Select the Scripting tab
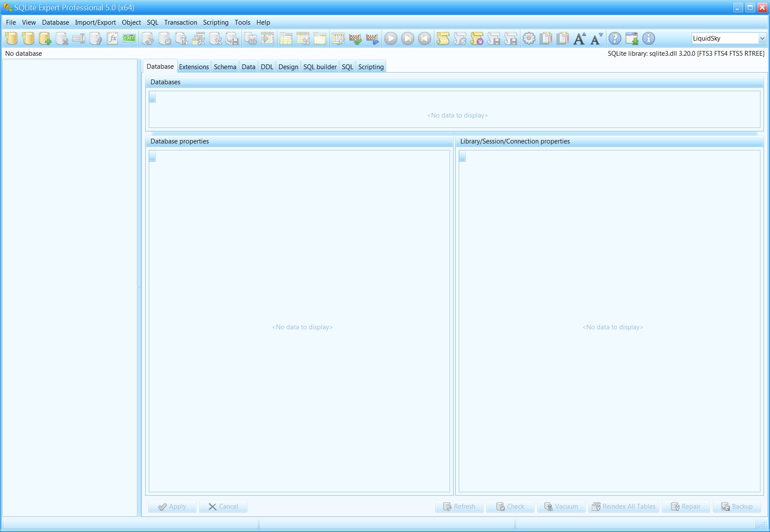Screen dimensions: 770x532 click(x=371, y=67)
